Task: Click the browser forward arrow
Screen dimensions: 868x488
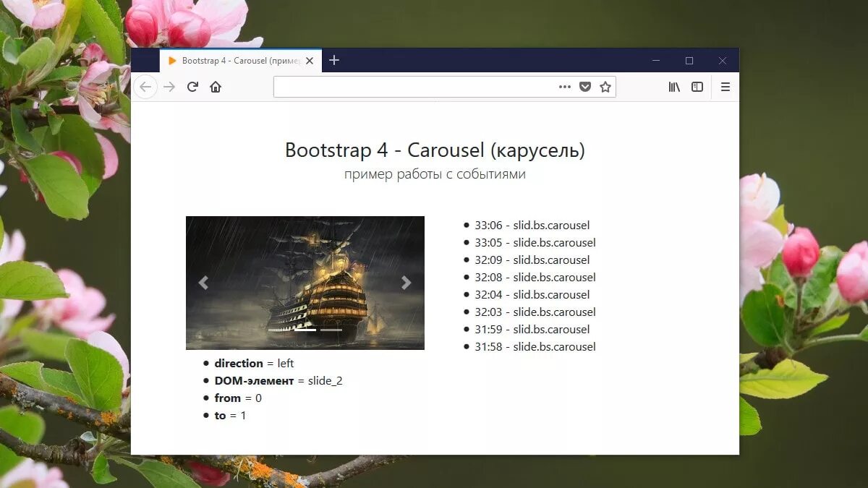Action: coord(169,87)
